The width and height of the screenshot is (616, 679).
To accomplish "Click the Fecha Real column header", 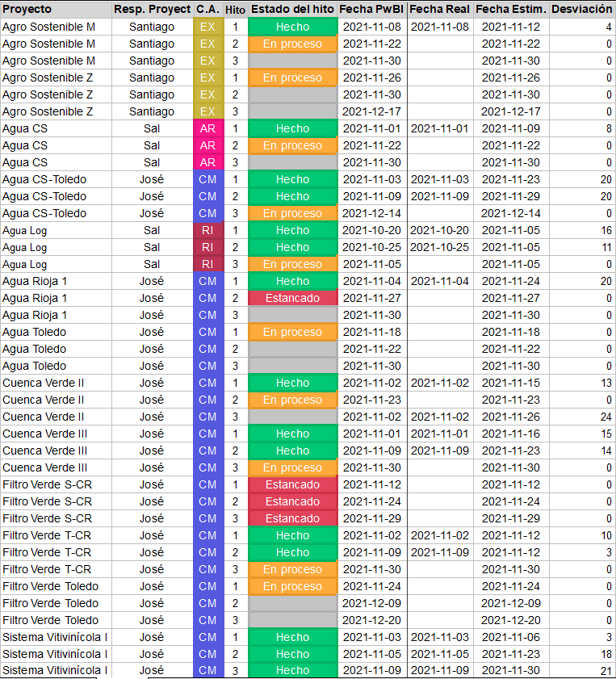I will pos(439,9).
